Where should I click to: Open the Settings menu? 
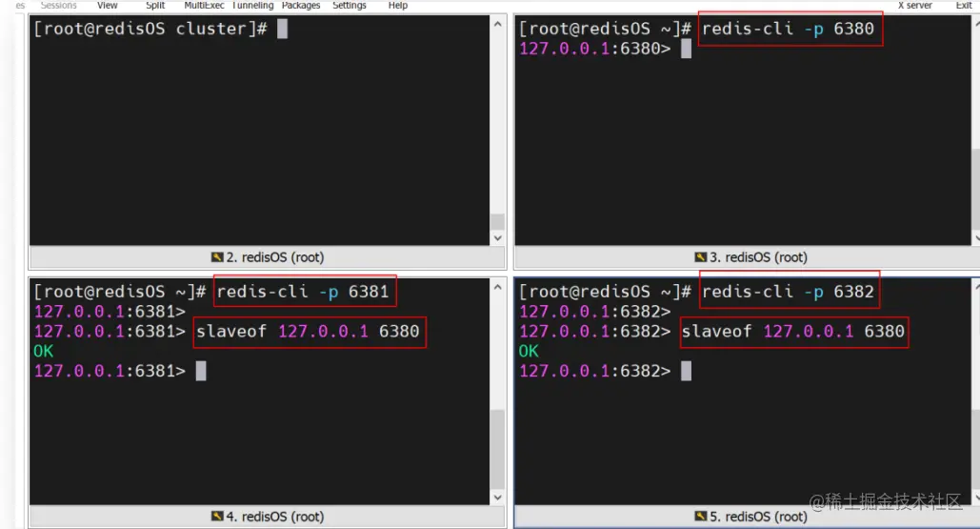350,5
